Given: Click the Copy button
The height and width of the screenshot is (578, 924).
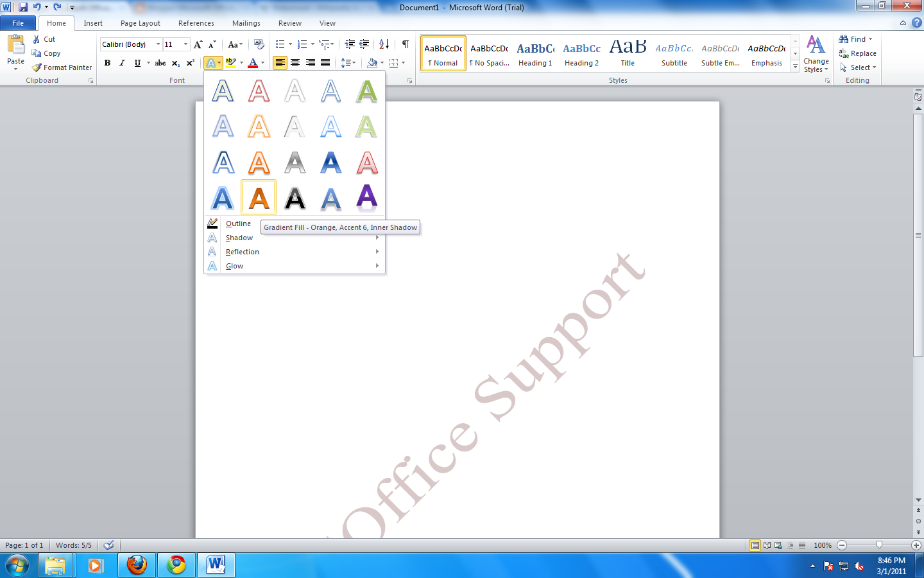Looking at the screenshot, I should (x=46, y=53).
